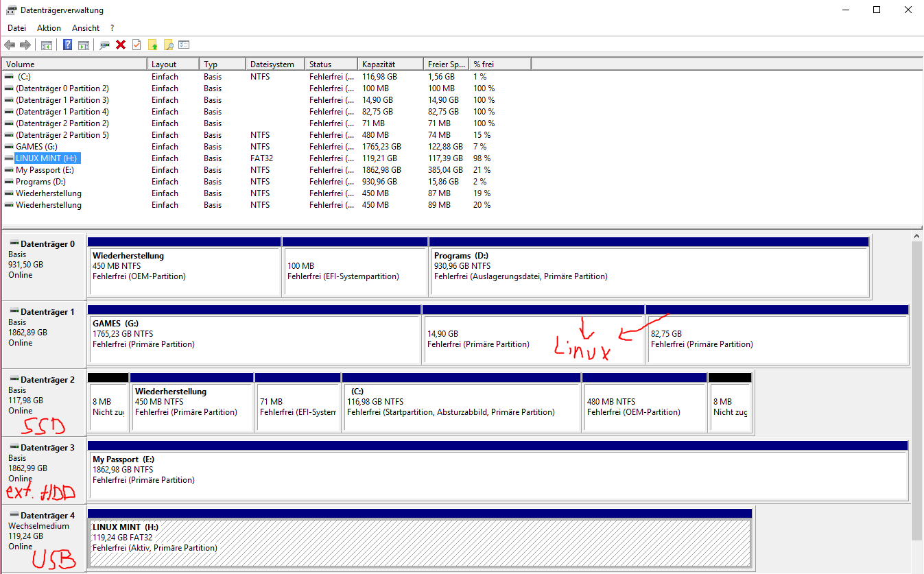Click the Back arrow toolbar icon
924x574 pixels.
pos(10,45)
